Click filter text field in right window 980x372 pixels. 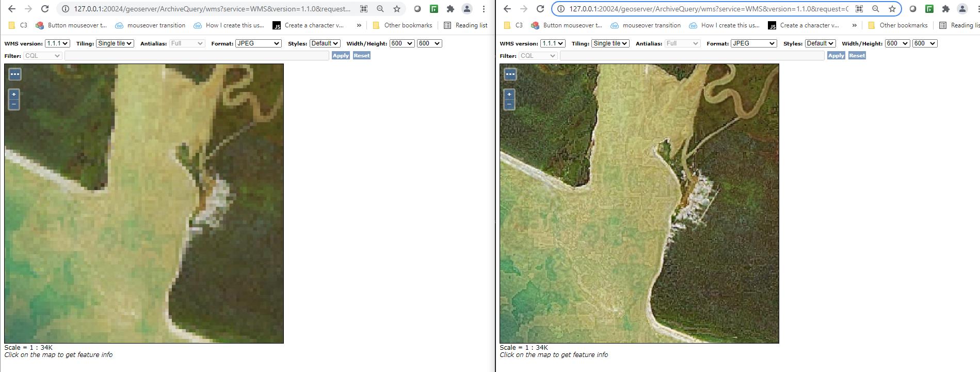692,55
